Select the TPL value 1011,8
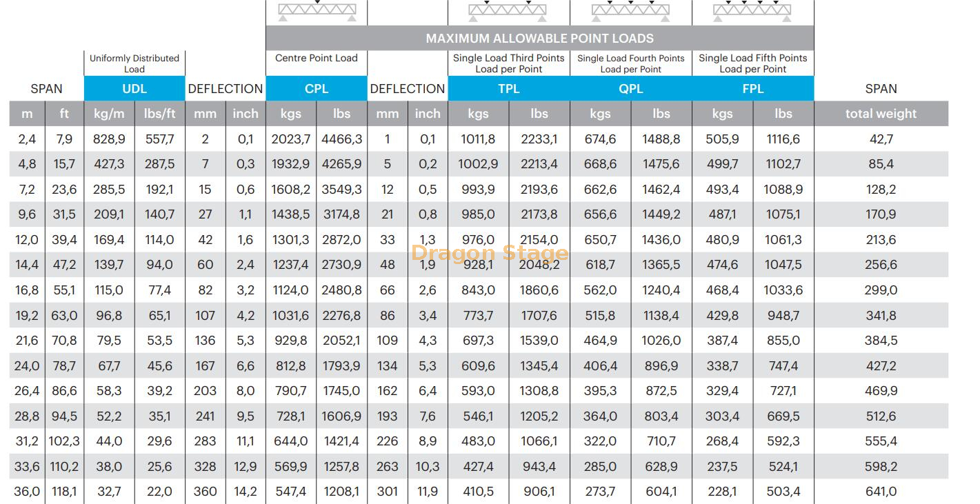This screenshot has width=980, height=504. click(x=478, y=139)
